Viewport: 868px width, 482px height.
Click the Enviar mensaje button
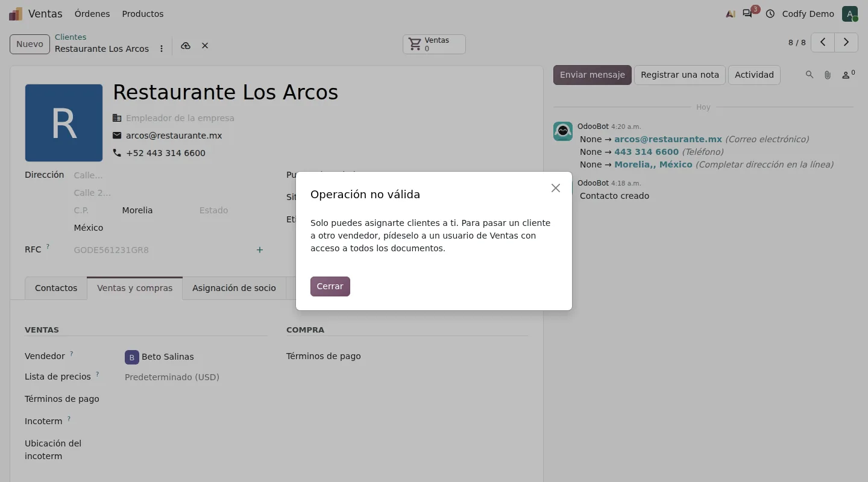coord(593,75)
